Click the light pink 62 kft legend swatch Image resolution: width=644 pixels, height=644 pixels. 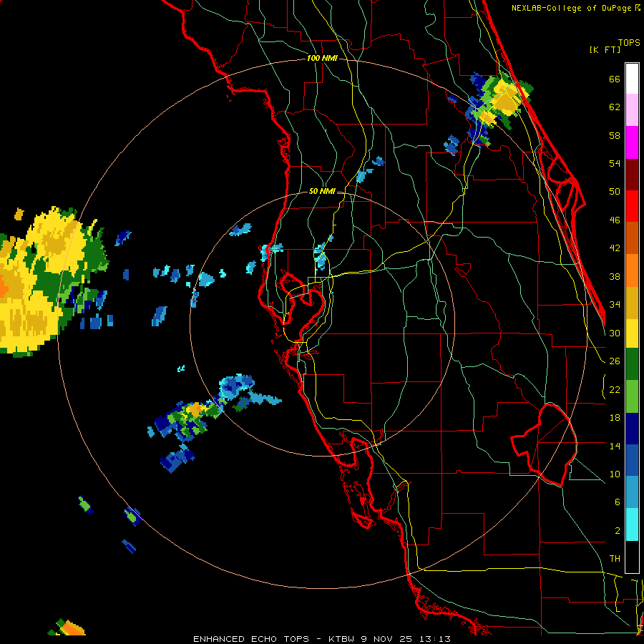[632, 110]
